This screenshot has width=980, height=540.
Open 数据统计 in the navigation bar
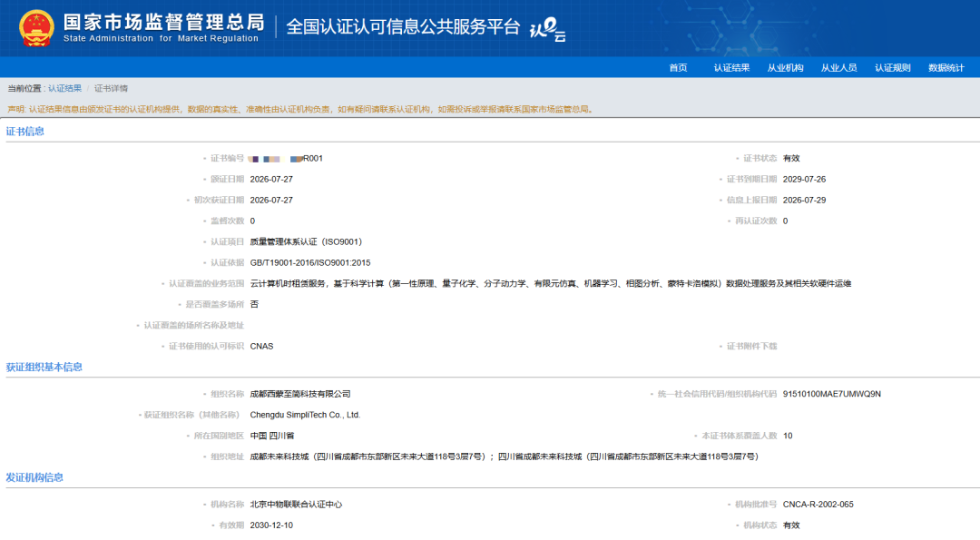tap(946, 67)
